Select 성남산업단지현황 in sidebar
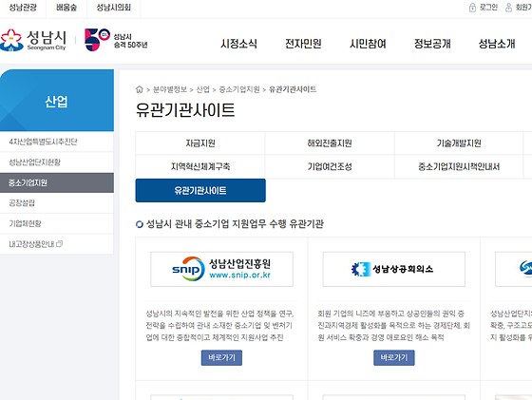 [57, 162]
